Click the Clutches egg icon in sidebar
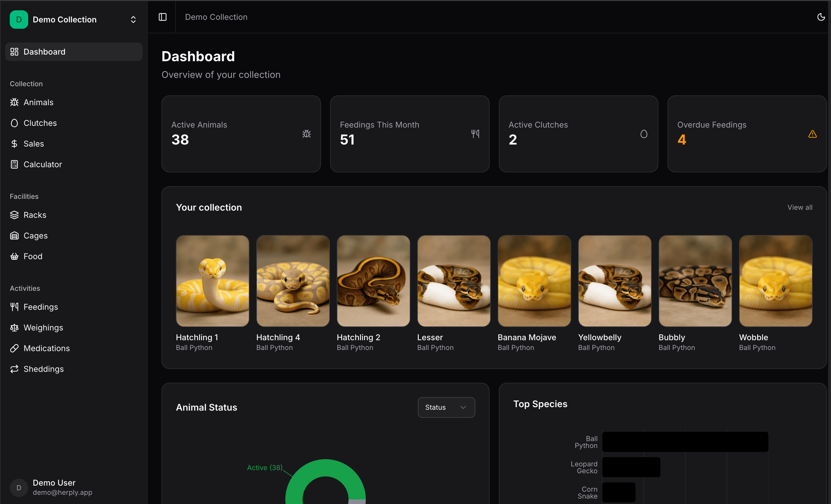The image size is (831, 504). point(14,123)
